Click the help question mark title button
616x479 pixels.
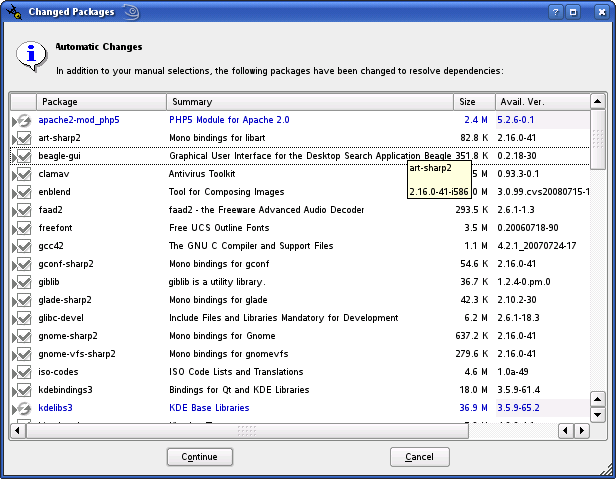(x=555, y=12)
